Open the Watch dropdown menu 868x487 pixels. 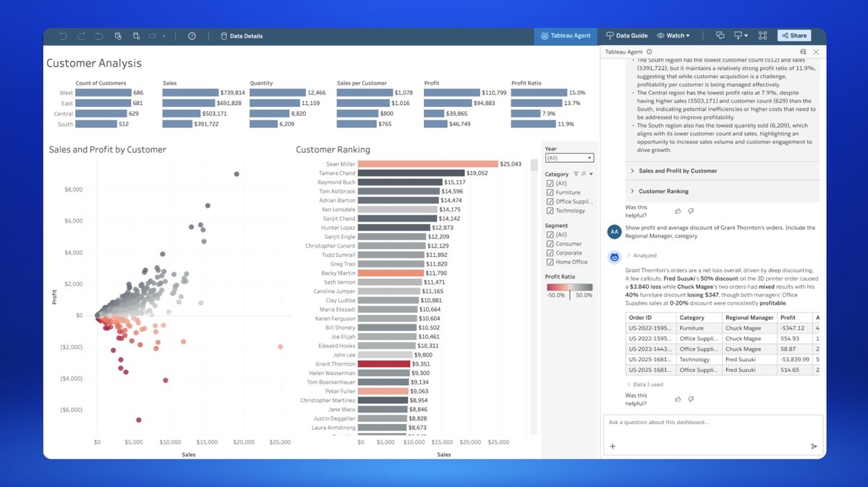click(673, 35)
